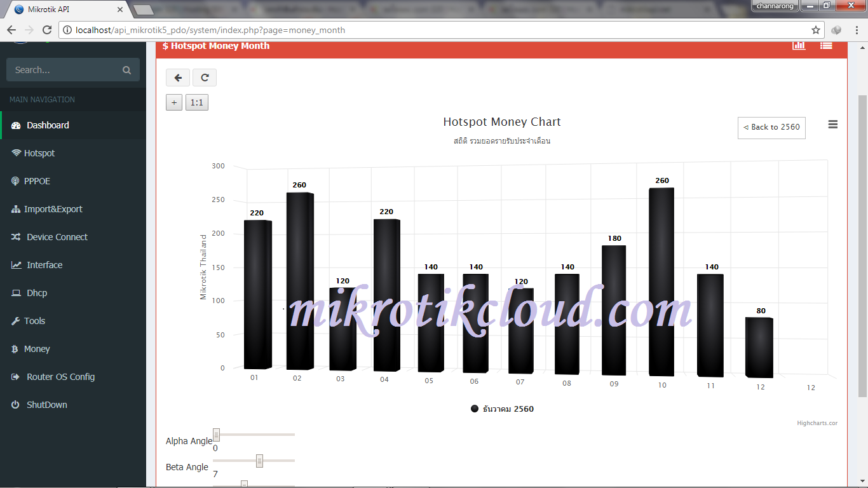Click the Search input field in sidebar
The image size is (868, 488).
tap(64, 70)
